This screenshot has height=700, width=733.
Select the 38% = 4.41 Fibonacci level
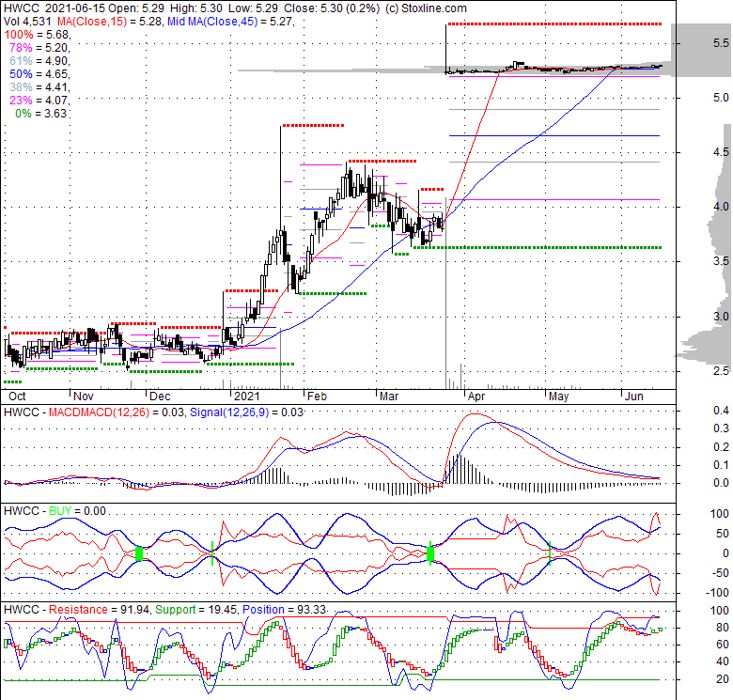pyautogui.click(x=39, y=87)
